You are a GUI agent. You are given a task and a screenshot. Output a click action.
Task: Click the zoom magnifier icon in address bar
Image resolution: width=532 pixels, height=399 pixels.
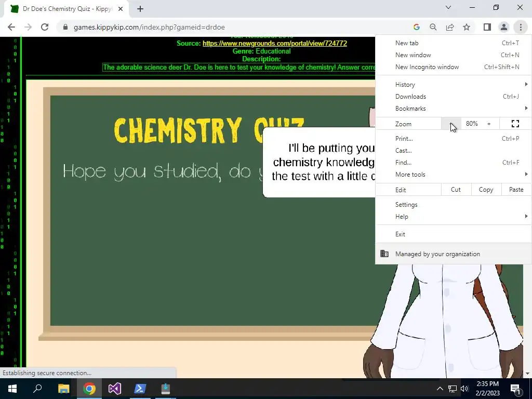[x=433, y=27]
